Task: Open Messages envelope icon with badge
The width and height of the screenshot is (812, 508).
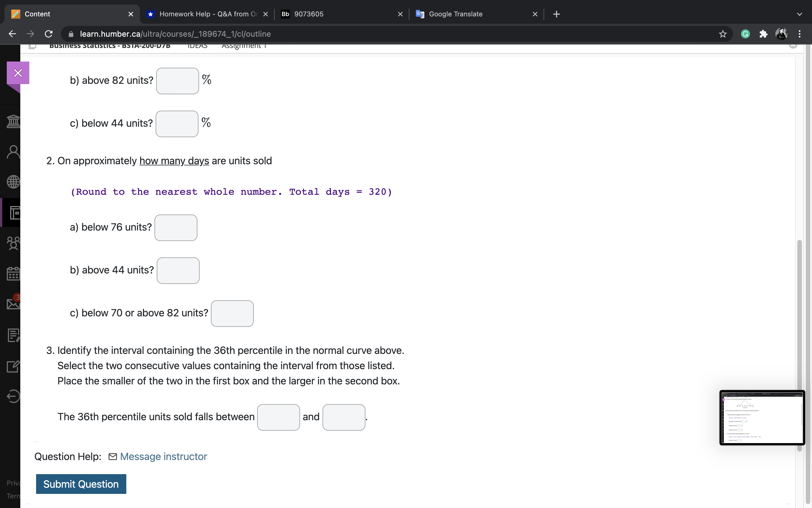Action: 13,303
